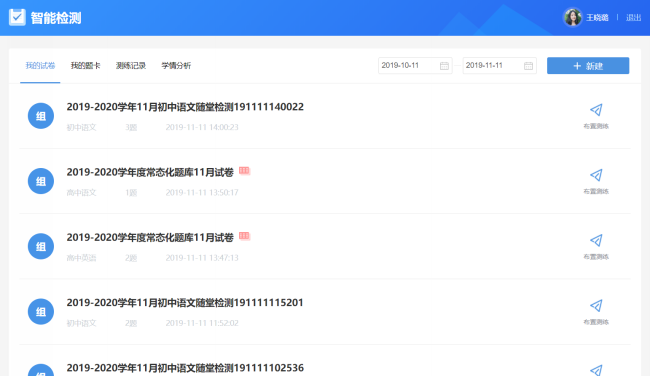Image resolution: width=650 pixels, height=377 pixels.
Task: Click the 退出 logout link
Action: [633, 17]
